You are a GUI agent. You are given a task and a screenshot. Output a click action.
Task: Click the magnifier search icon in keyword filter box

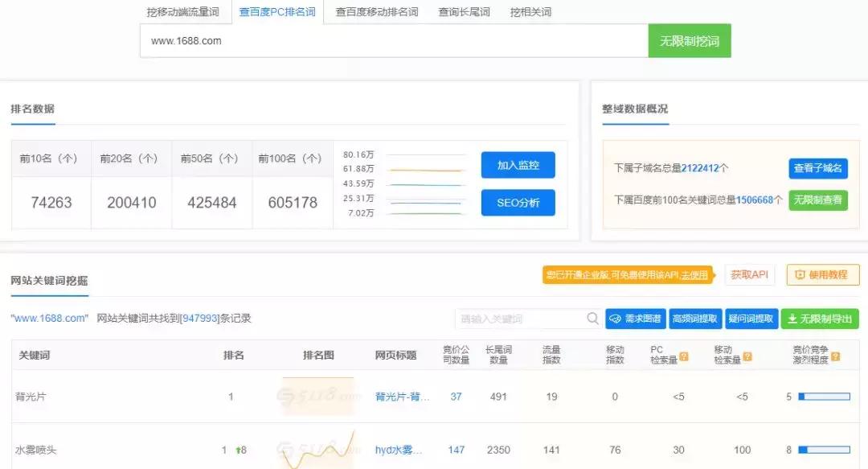(591, 319)
